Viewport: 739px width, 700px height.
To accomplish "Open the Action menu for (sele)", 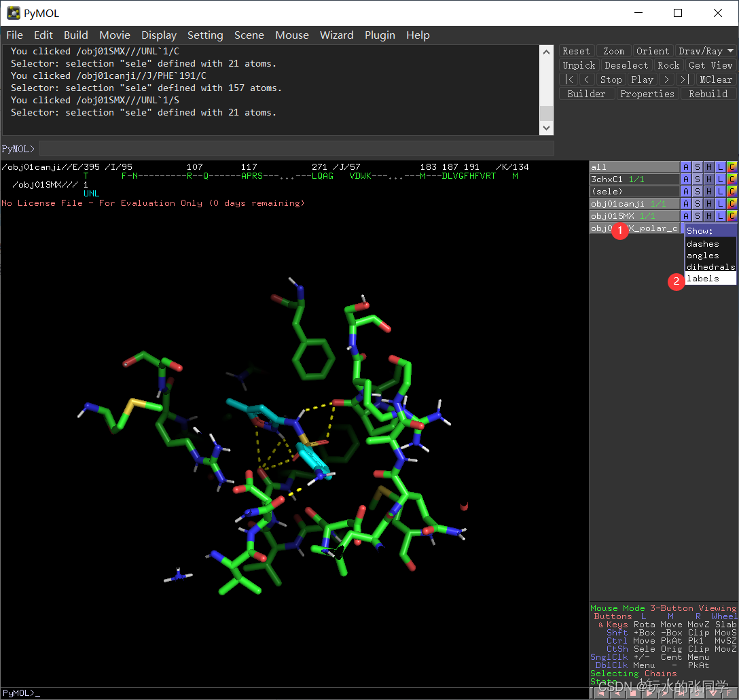I will tap(686, 192).
